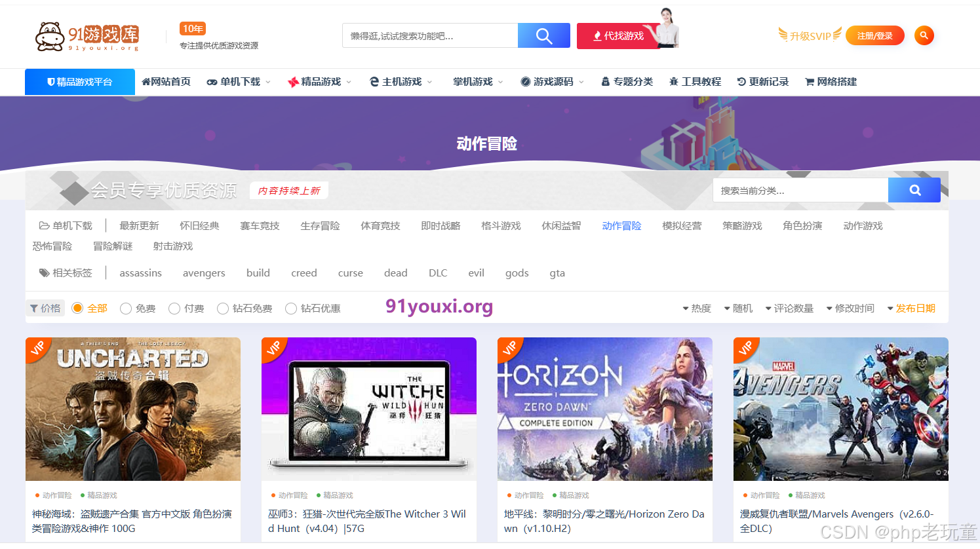Open the 策略游戏 category

point(742,225)
